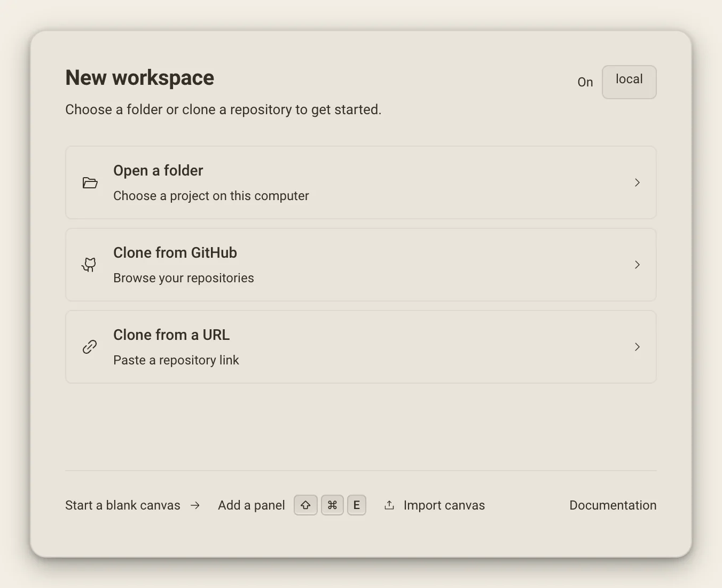Click the open folder icon
Image resolution: width=722 pixels, height=588 pixels.
[x=90, y=183]
